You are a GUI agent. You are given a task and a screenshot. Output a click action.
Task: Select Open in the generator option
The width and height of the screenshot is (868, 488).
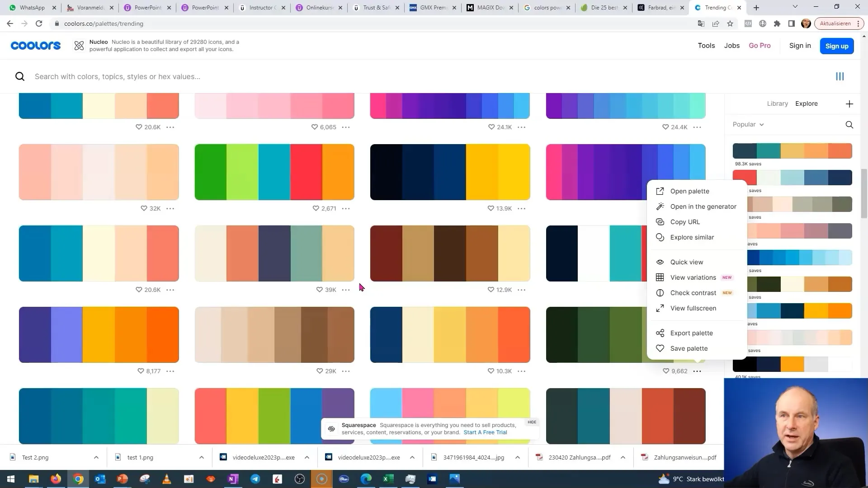point(703,206)
